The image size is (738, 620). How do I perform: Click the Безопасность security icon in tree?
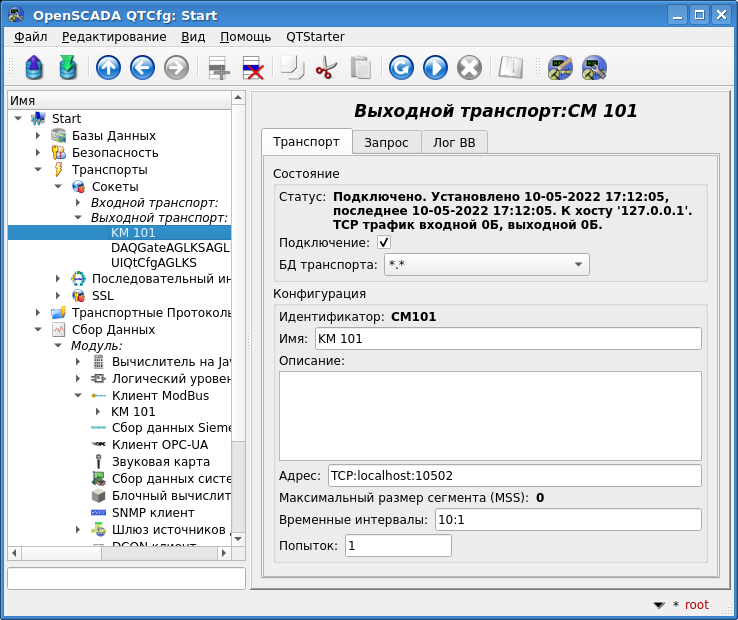point(58,153)
